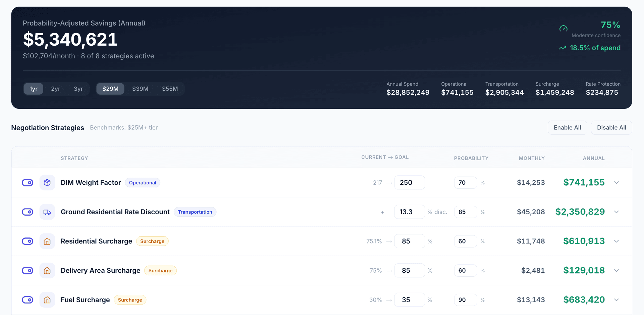Toggle the Fuel Surcharge strategy switch
The width and height of the screenshot is (644, 315).
tap(28, 300)
